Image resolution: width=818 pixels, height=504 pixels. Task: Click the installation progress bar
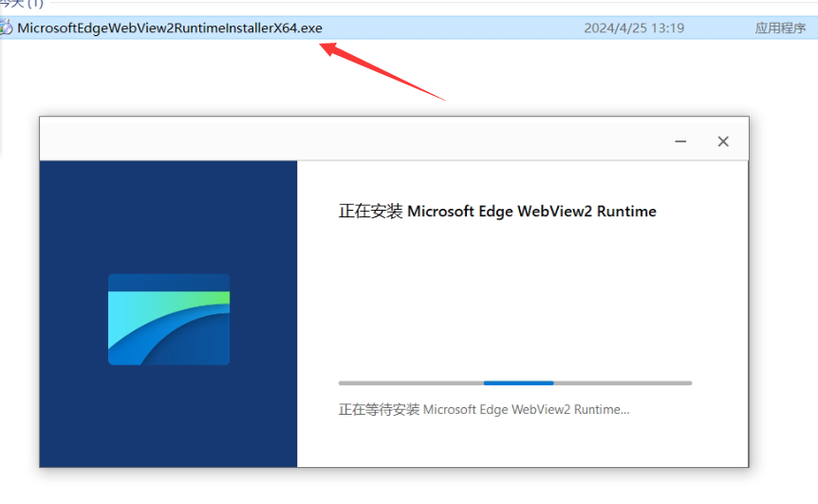click(515, 383)
